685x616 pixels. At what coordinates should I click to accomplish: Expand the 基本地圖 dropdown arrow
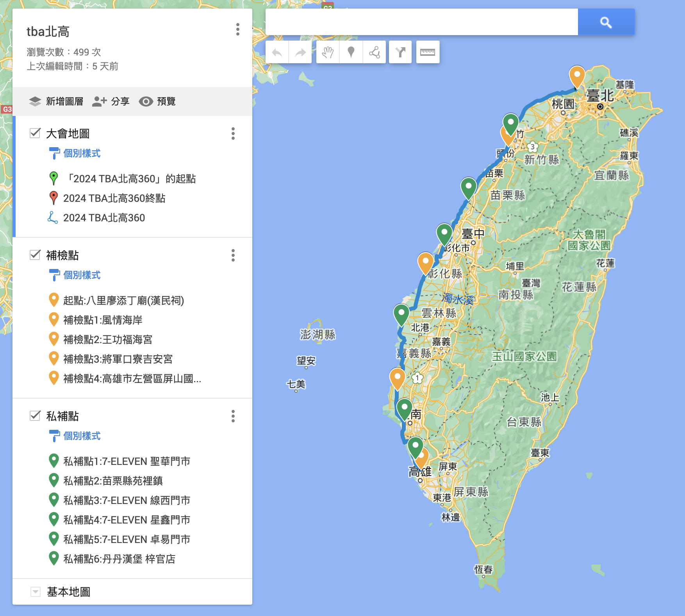click(36, 592)
